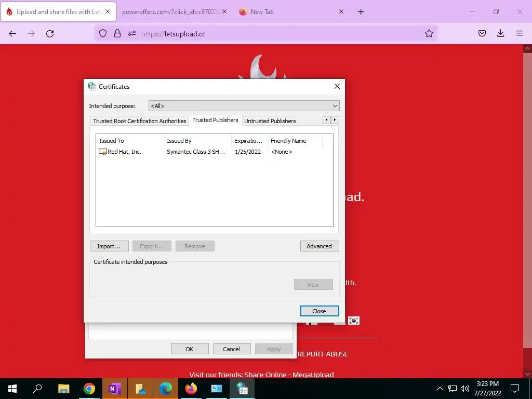Show site security info via padlock
The height and width of the screenshot is (399, 532).
[117, 33]
